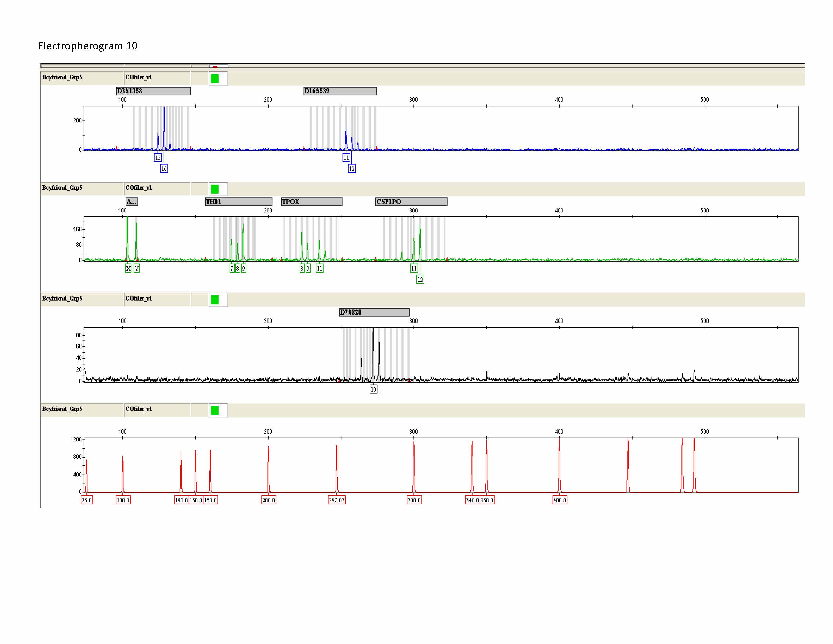The image size is (833, 644).
Task: Select allele 15 label under D3S1358
Action: (158, 158)
